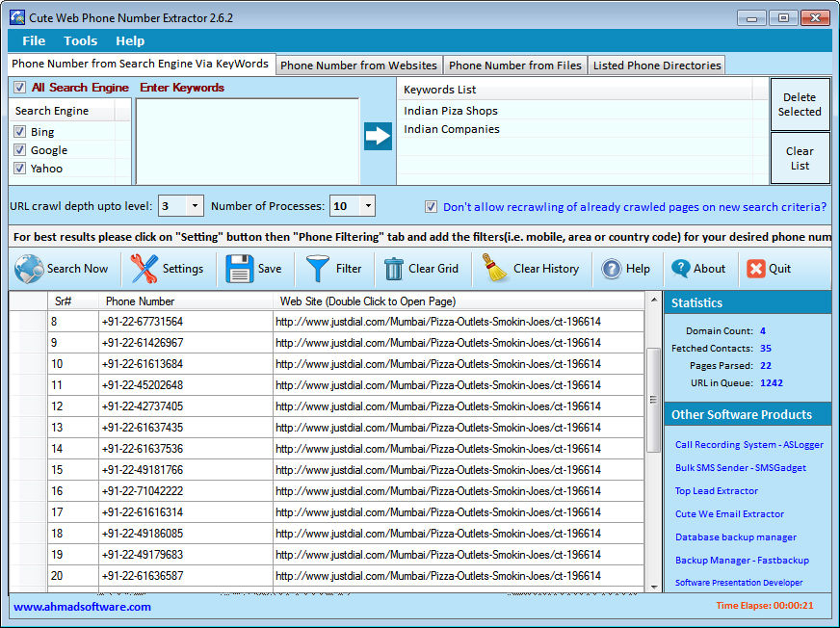Open the Software Presentation Developer link
This screenshot has height=628, width=840.
(x=739, y=583)
